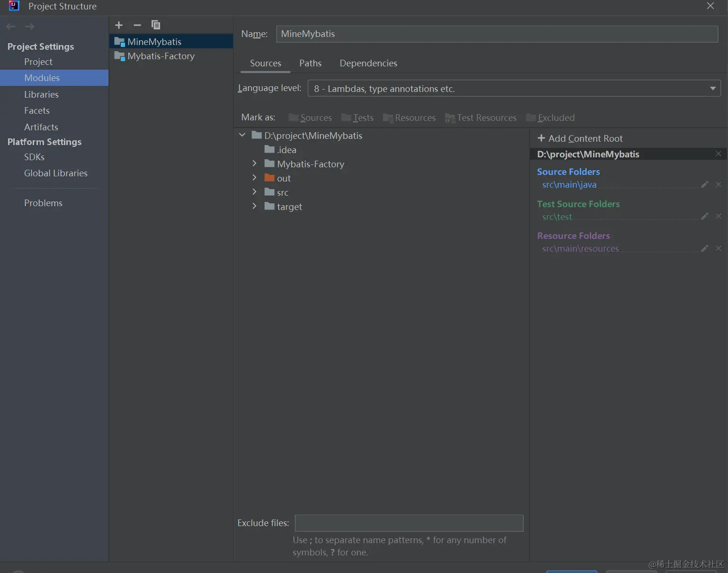Edit the src\test folder properties
Viewport: 728px width, 573px height.
(x=705, y=216)
